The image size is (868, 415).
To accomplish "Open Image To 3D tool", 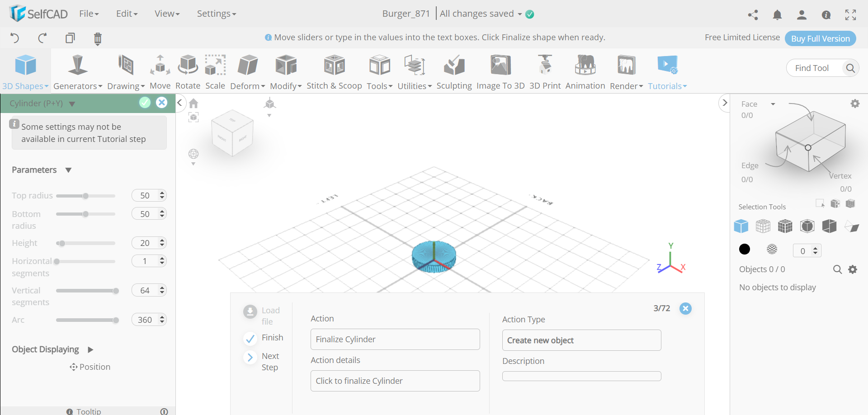I will [500, 72].
